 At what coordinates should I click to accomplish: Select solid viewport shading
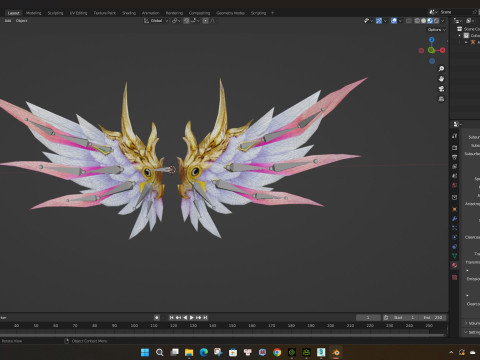tap(424, 21)
